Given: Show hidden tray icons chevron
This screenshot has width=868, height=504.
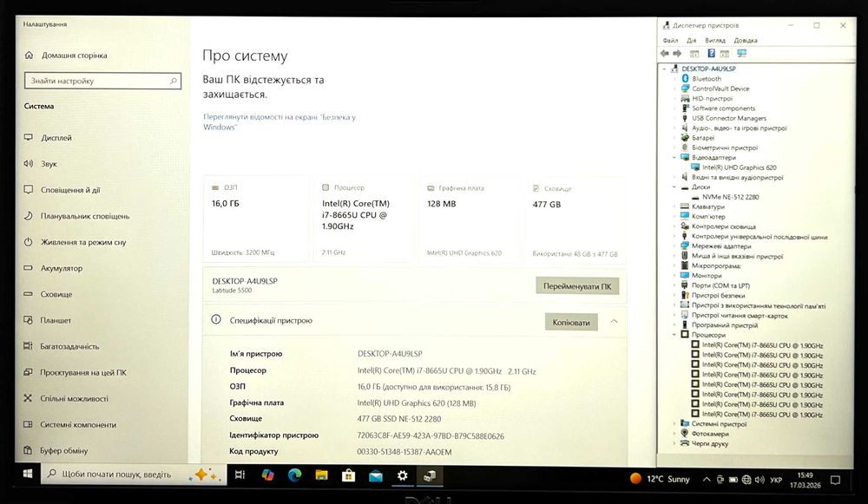Looking at the screenshot, I should (x=707, y=479).
